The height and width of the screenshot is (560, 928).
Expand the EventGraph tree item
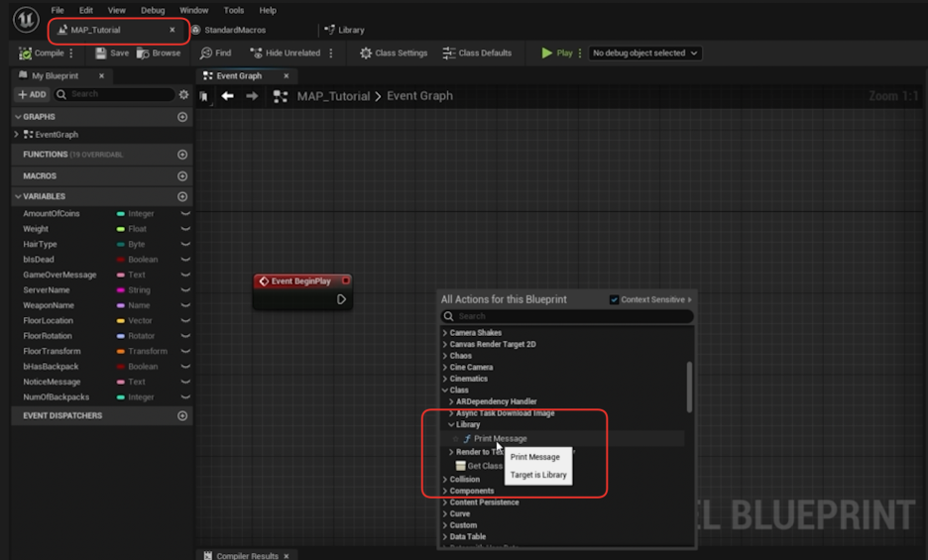pyautogui.click(x=16, y=135)
